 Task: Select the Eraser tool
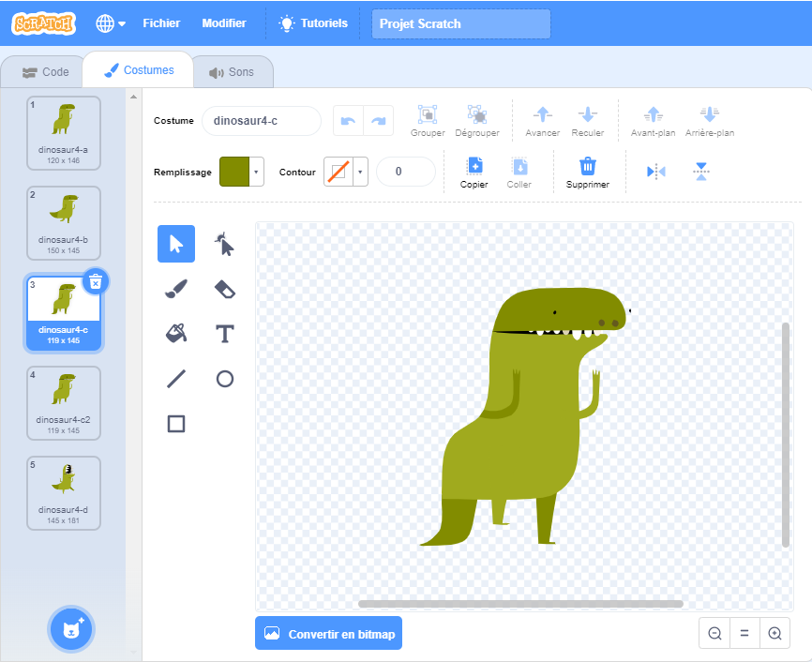click(225, 289)
